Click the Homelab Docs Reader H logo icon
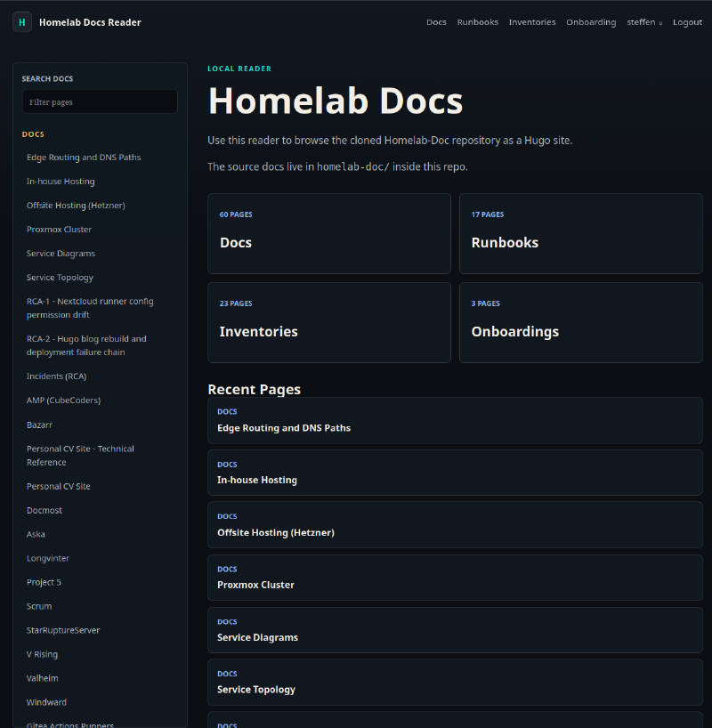Screen dimensions: 712x728 (x=22, y=22)
